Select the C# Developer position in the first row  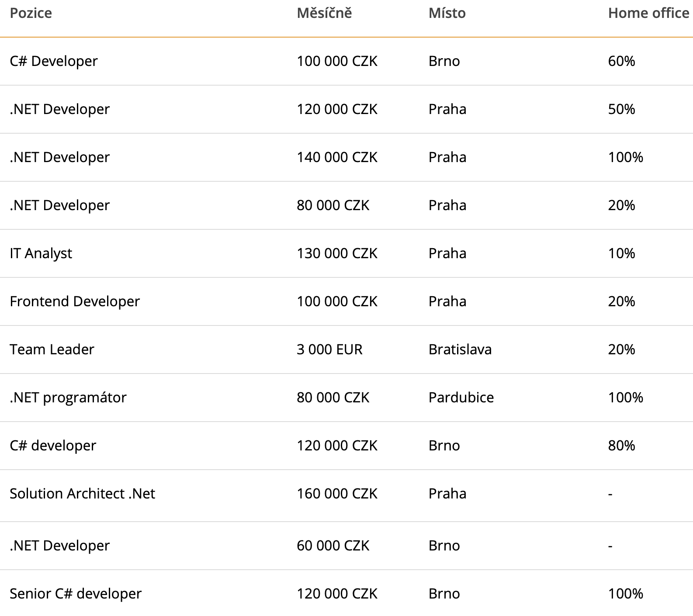pos(54,61)
